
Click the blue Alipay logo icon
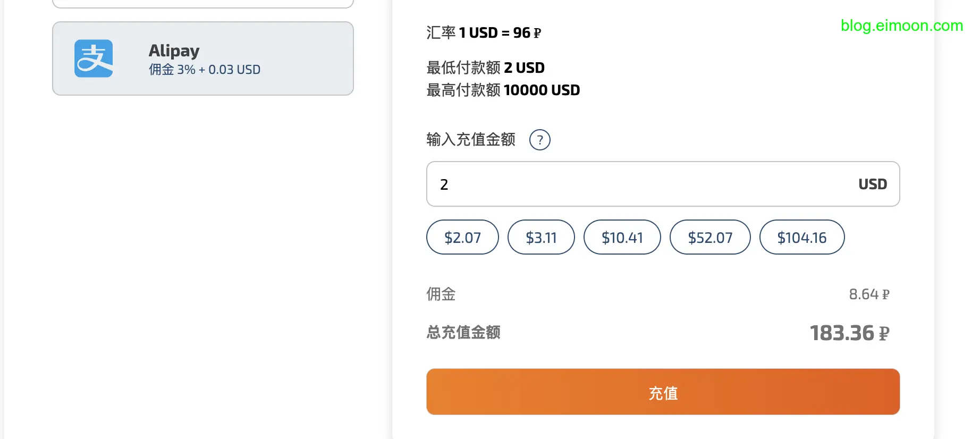pyautogui.click(x=94, y=58)
